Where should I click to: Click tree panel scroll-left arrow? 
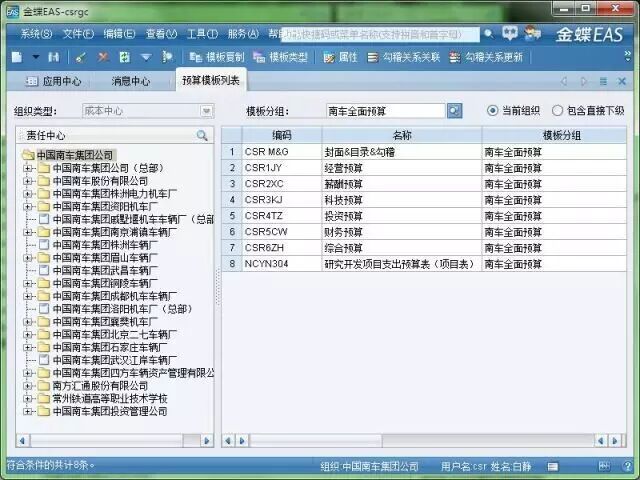pos(22,441)
